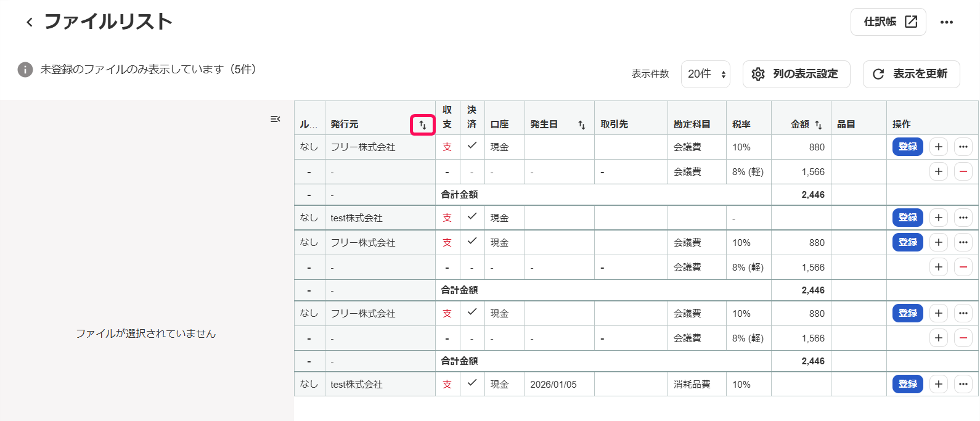Add a line to the first フリー株式会社 row
Screen dimensions: 980x421
tap(939, 147)
